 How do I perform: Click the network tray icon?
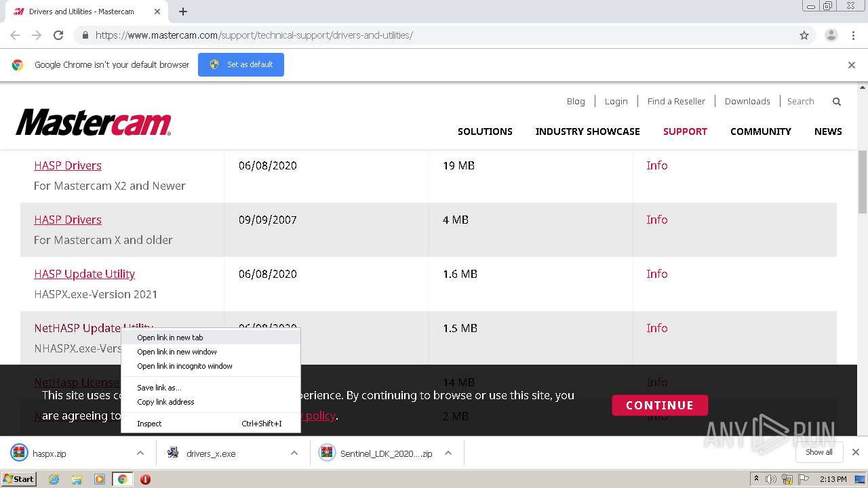coord(787,479)
